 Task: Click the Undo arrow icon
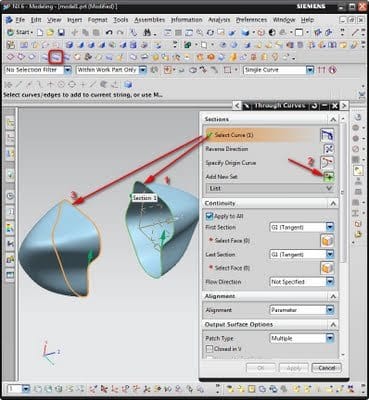(x=109, y=32)
